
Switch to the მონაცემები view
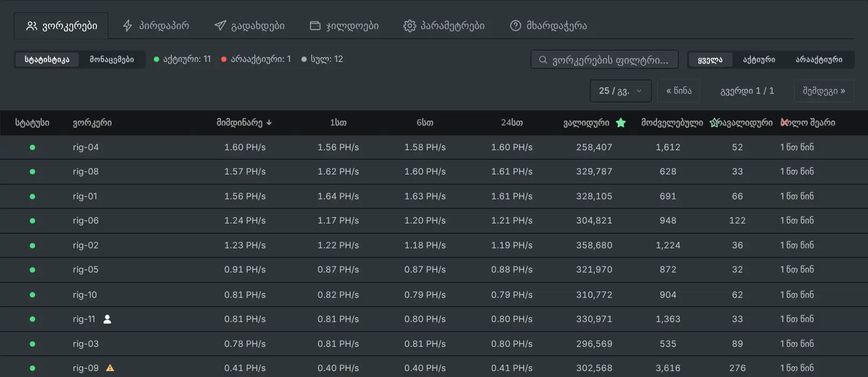[112, 59]
